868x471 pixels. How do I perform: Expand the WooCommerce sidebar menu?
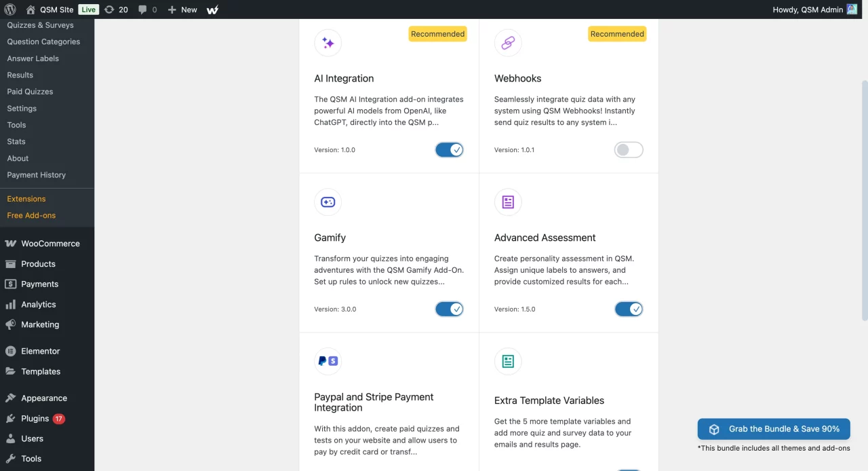(x=50, y=244)
